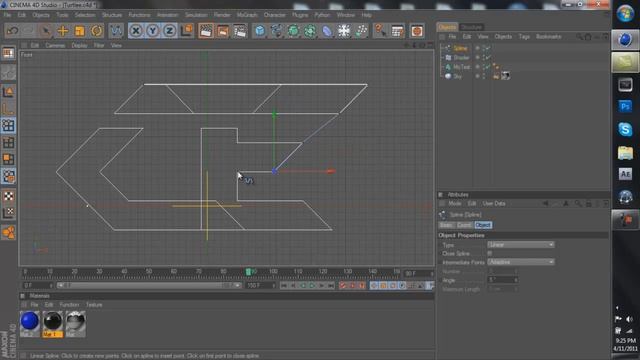Open the HyperNURBS generators icon
This screenshot has height=360, width=640.
tap(293, 31)
